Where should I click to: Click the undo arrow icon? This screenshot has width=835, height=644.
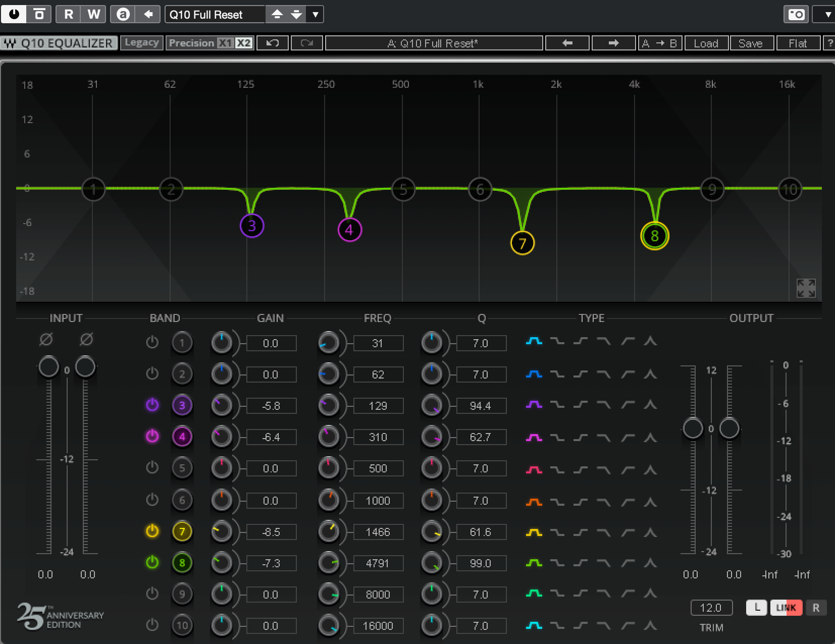273,43
